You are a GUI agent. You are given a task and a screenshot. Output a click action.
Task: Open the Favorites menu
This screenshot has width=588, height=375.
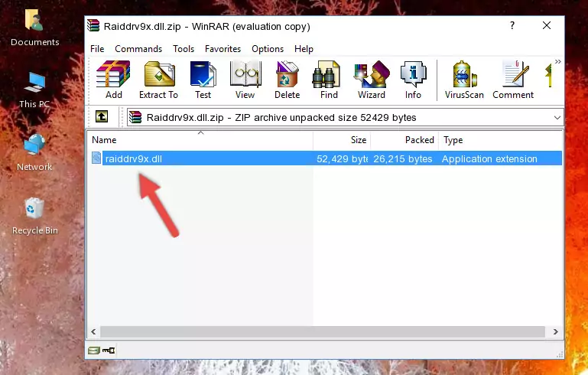(223, 49)
